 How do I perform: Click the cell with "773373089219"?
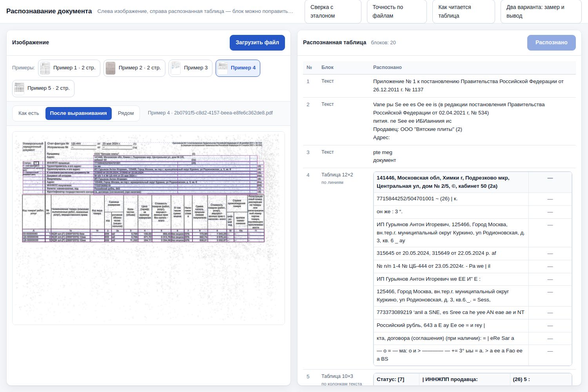click(451, 312)
